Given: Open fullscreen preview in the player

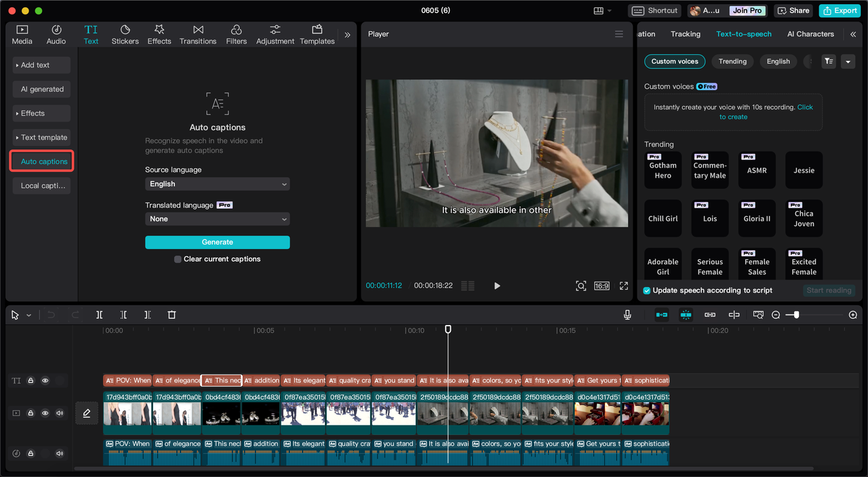Looking at the screenshot, I should pos(624,286).
